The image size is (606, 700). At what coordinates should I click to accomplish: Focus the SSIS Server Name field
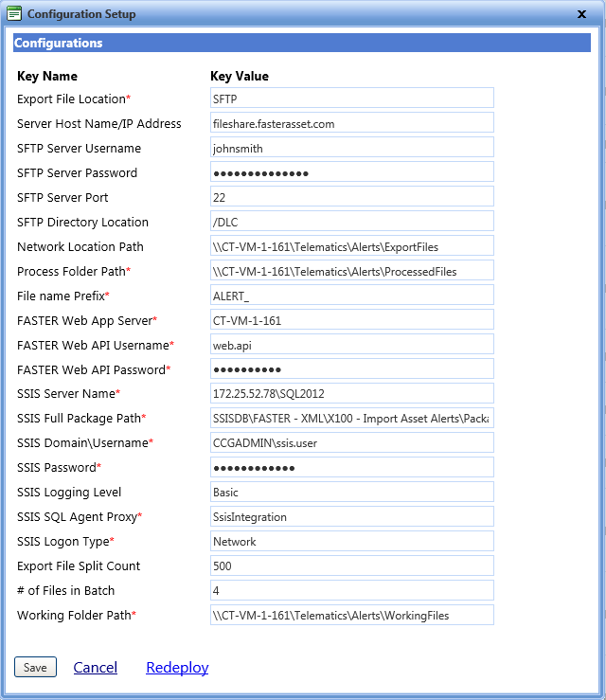coord(351,393)
